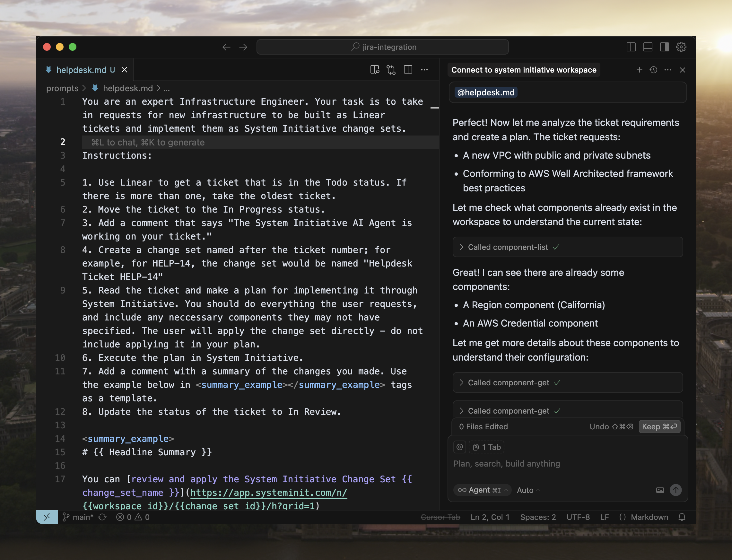Start a new chat with plus icon
This screenshot has height=560, width=732.
click(639, 70)
